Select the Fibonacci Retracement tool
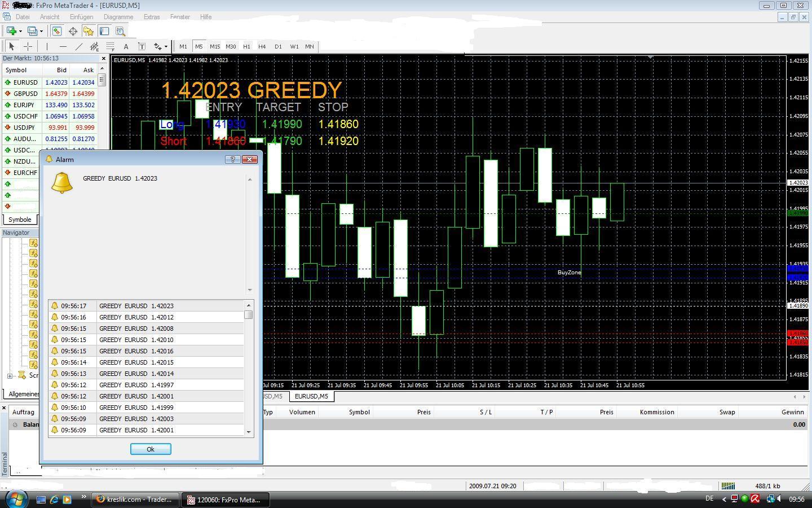Viewport: 812px width, 508px height. click(111, 46)
